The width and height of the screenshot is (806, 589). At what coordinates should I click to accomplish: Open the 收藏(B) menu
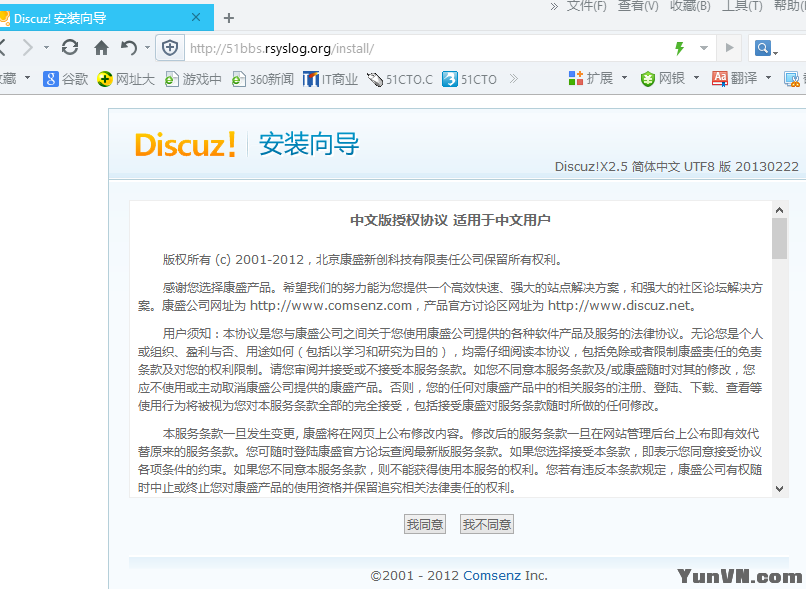(690, 6)
